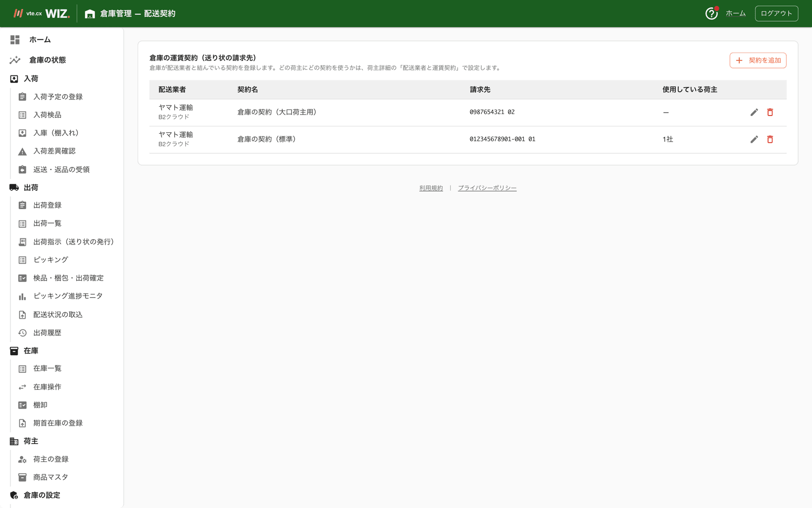812x508 pixels.
Task: Click the vte.cx WIZ logo
Action: 42,13
